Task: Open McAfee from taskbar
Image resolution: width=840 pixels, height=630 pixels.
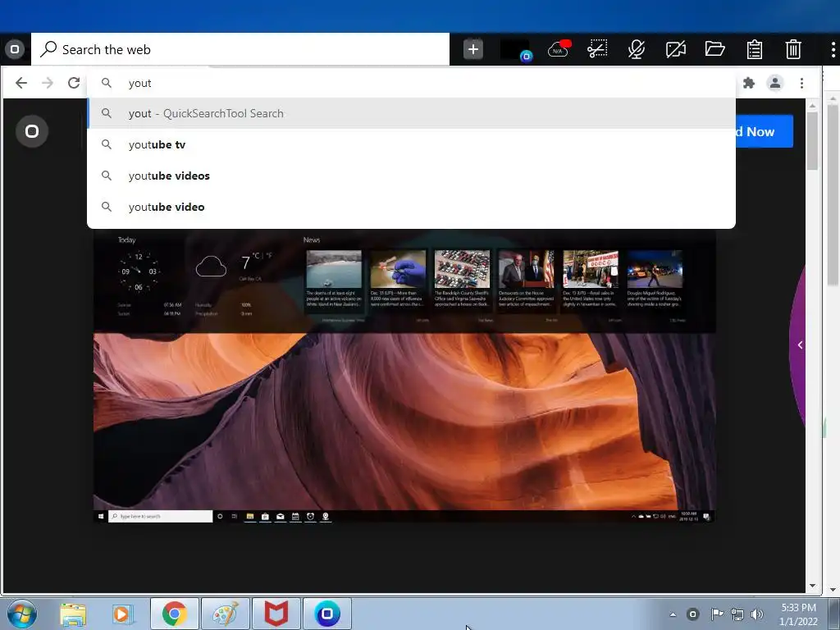Action: tap(276, 614)
